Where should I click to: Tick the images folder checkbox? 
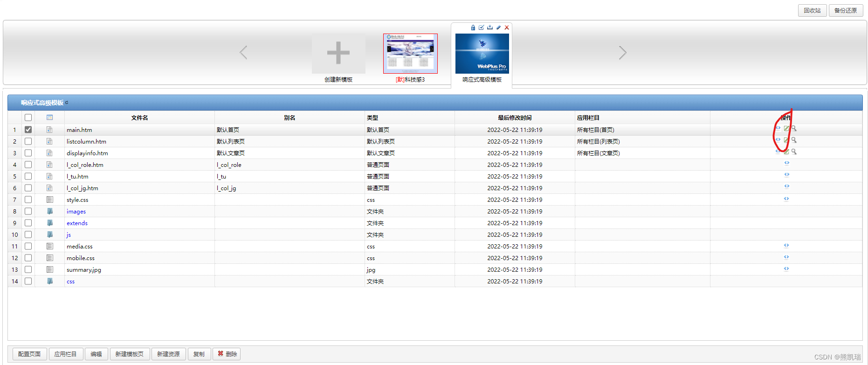pyautogui.click(x=28, y=211)
